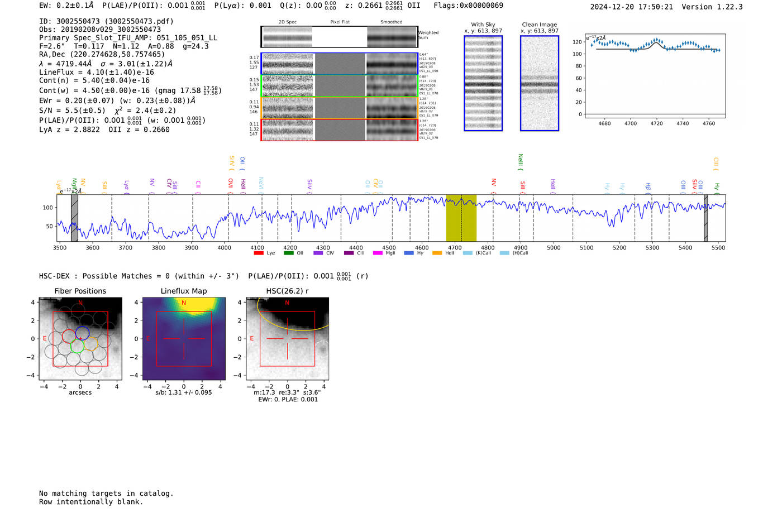
Task: Select the green-bordered fiber spectrum row
Action: point(339,86)
